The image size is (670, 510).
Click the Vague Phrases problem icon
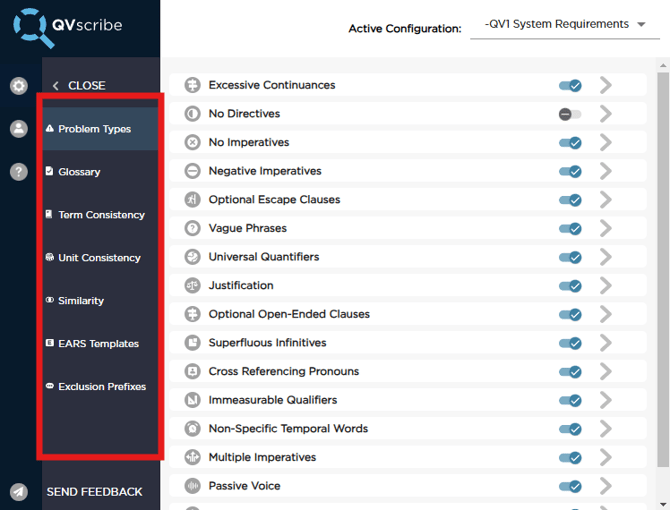(x=193, y=228)
